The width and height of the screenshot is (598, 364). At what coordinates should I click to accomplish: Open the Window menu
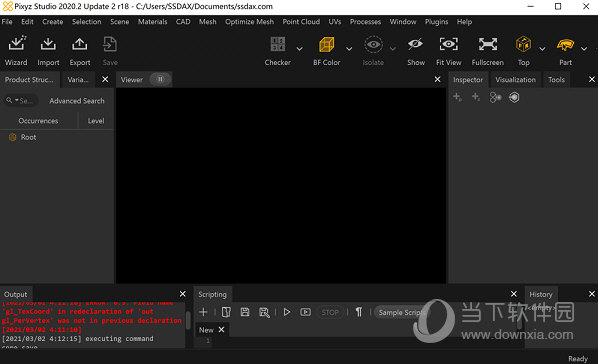pyautogui.click(x=403, y=22)
